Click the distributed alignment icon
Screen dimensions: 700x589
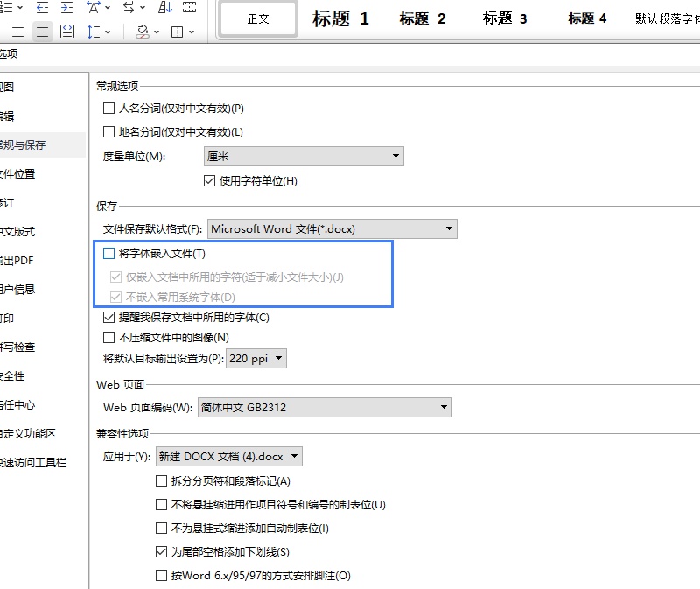point(67,32)
